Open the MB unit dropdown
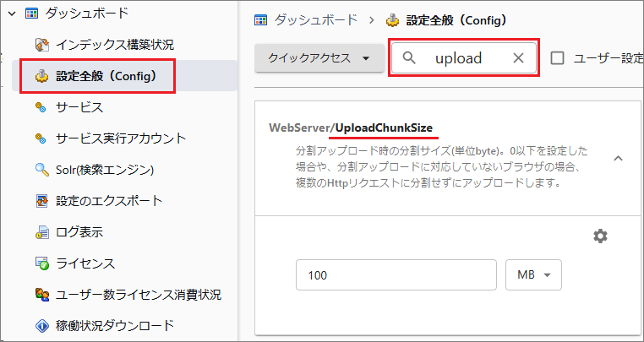 (x=533, y=275)
